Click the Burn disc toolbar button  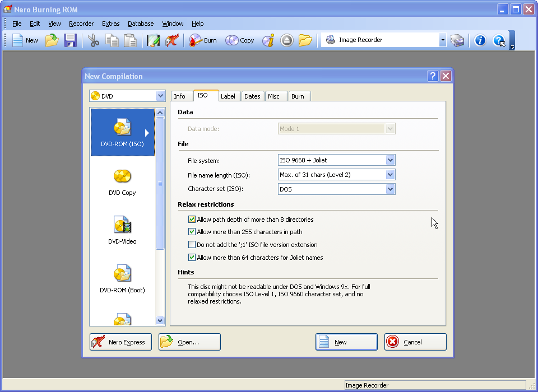coord(203,40)
